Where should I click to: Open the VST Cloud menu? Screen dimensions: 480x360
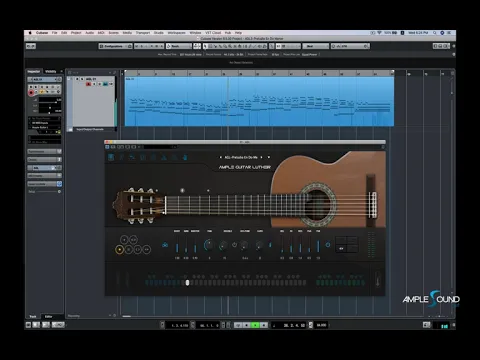[x=213, y=33]
